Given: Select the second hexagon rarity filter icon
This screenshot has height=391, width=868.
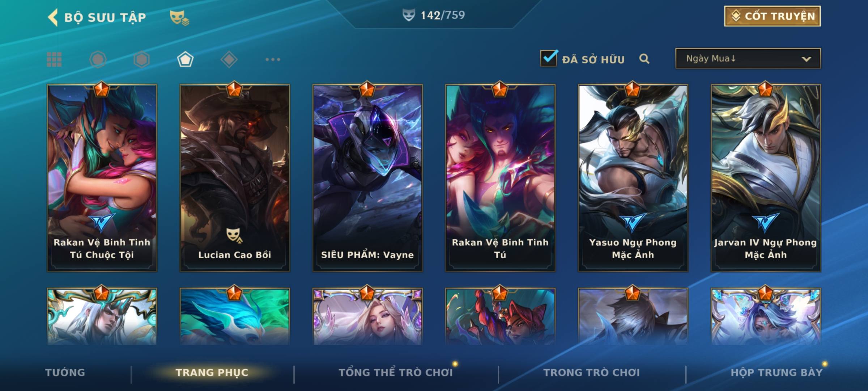Looking at the screenshot, I should click(x=141, y=59).
